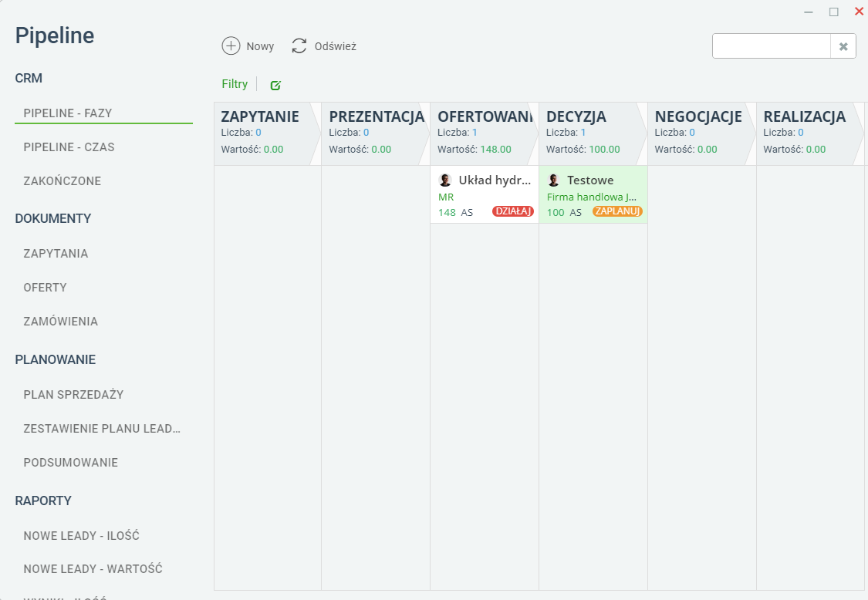
Task: Click avatar on Układ hydr... card
Action: tap(445, 180)
